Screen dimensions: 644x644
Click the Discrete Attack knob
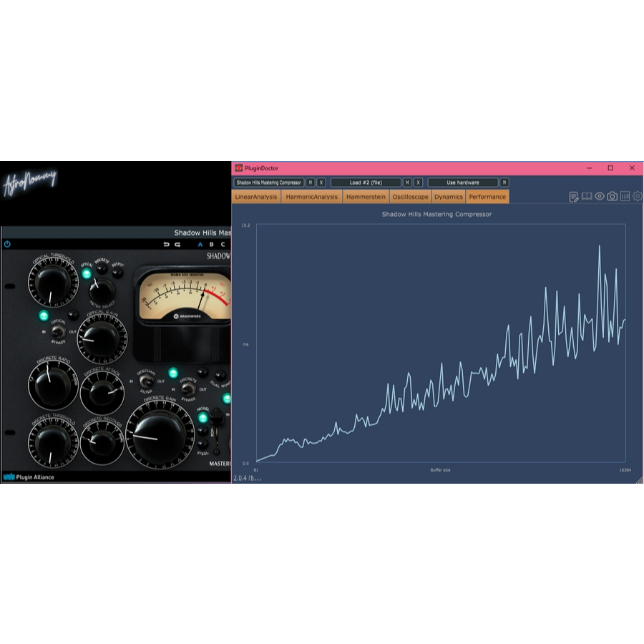tap(102, 392)
